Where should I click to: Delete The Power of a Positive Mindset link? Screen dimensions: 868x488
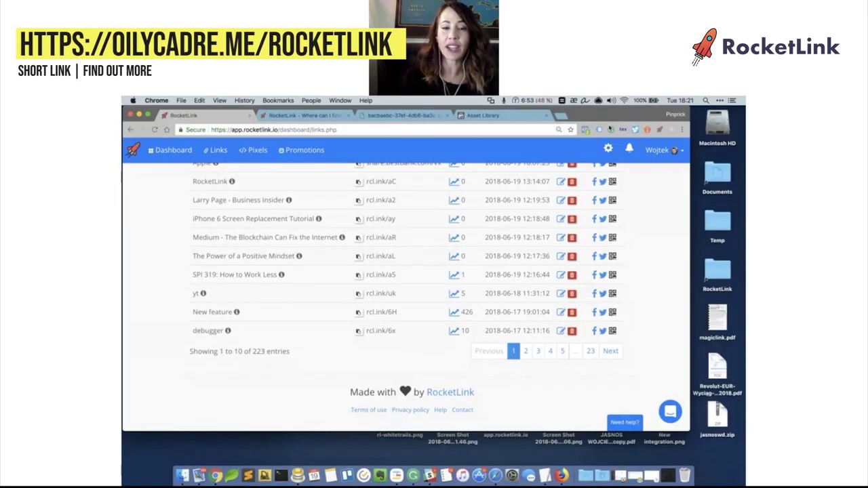[572, 256]
